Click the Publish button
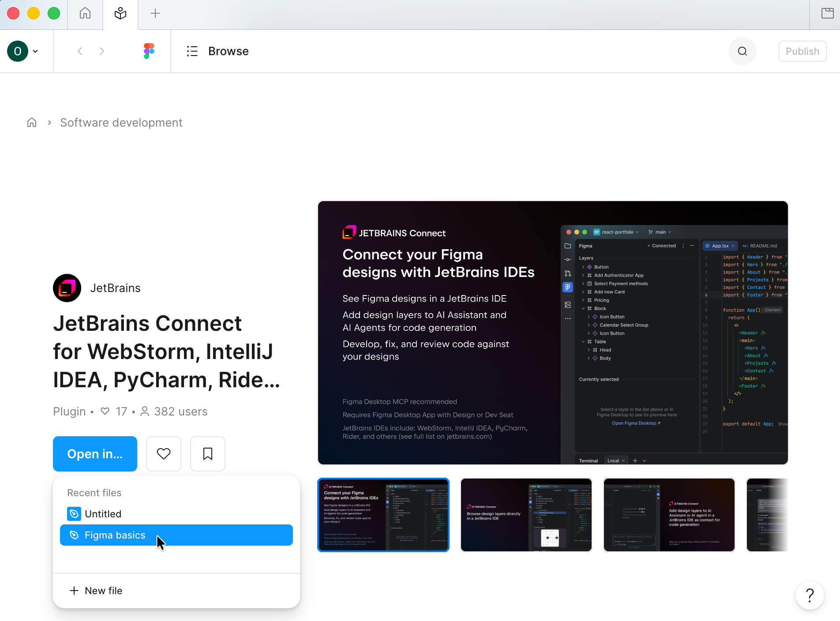 click(x=802, y=51)
